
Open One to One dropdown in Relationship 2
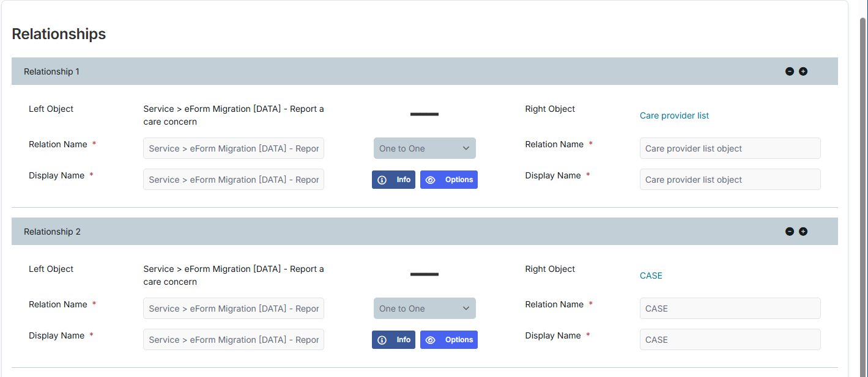425,309
